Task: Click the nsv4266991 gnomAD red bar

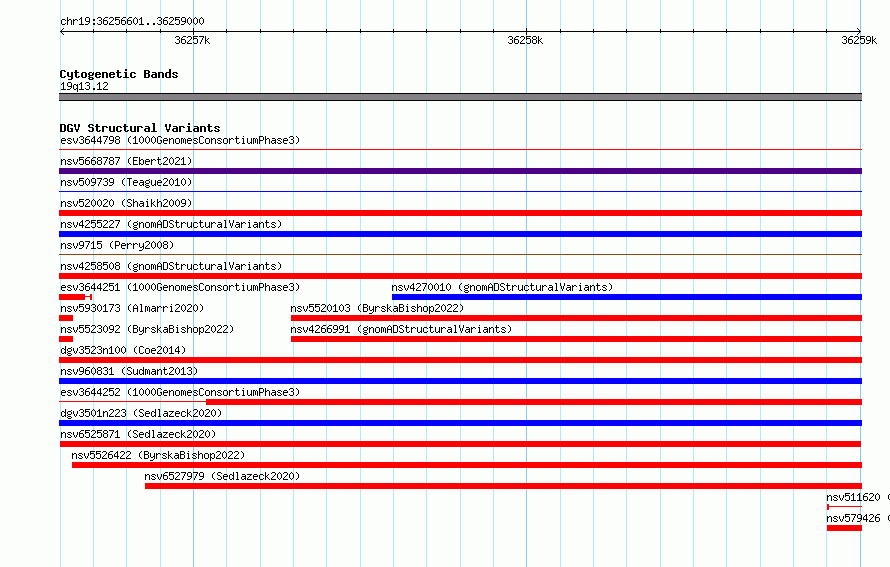Action: click(x=576, y=339)
